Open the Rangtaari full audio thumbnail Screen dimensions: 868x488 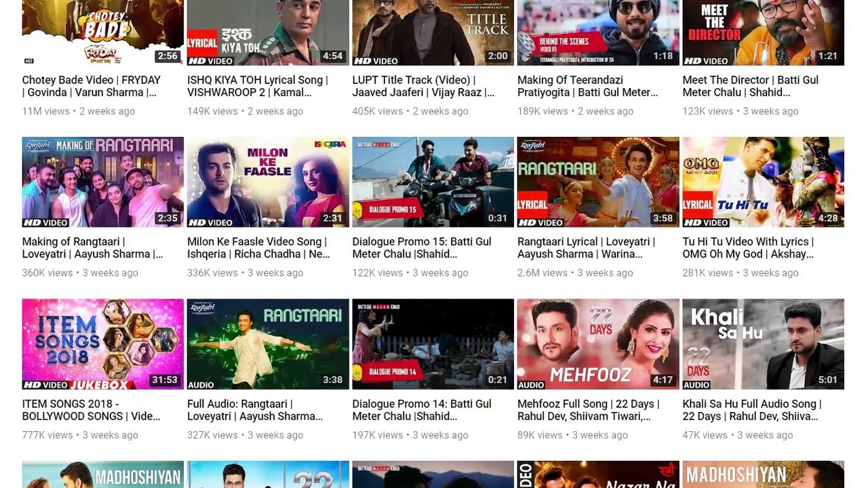click(x=268, y=344)
